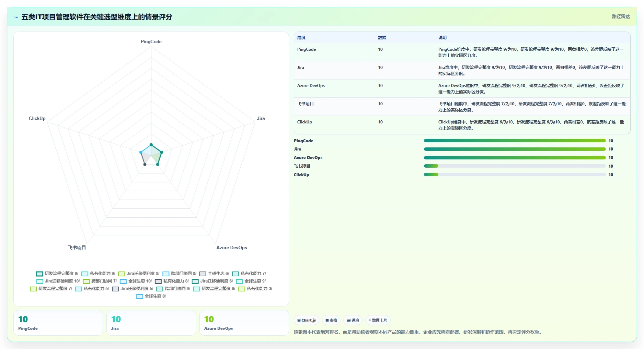Click legend item Jira迁移便利度 5/
Viewport: 644px width, 349px height.
point(133,289)
